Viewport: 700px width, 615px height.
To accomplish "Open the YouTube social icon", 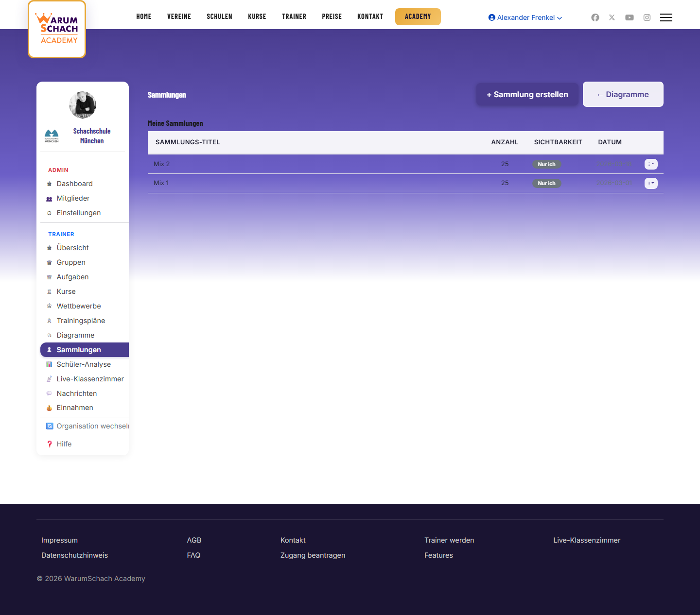I will [630, 17].
